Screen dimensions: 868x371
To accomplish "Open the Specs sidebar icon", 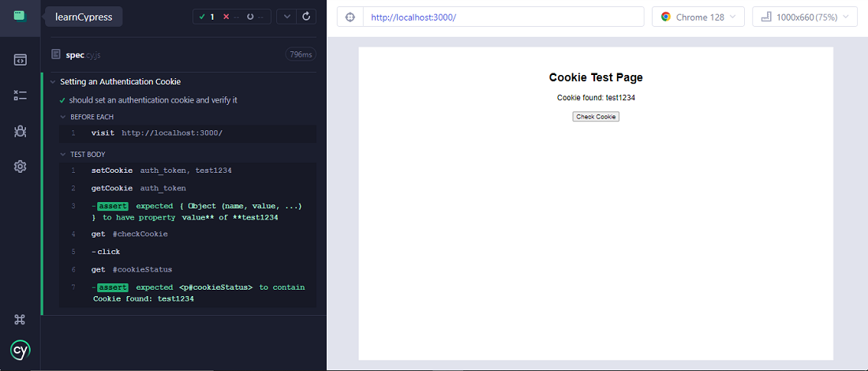I will coord(20,60).
